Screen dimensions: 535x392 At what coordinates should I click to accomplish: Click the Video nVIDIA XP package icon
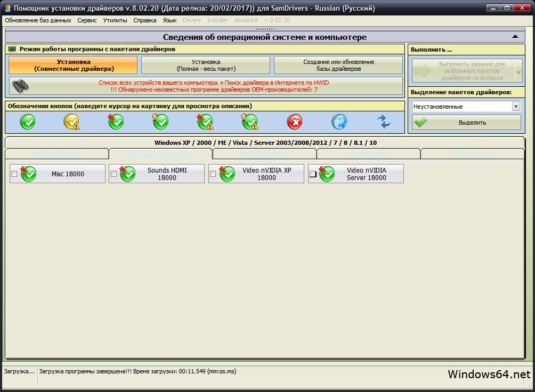[227, 174]
